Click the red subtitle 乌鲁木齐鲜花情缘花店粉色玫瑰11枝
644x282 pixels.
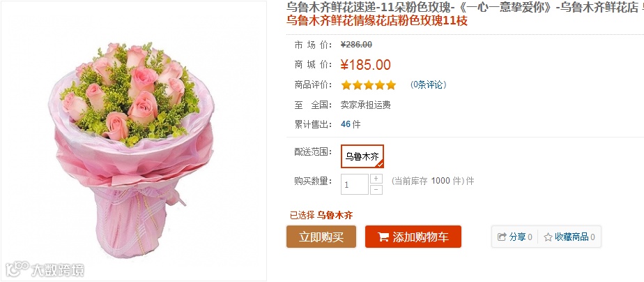click(377, 20)
